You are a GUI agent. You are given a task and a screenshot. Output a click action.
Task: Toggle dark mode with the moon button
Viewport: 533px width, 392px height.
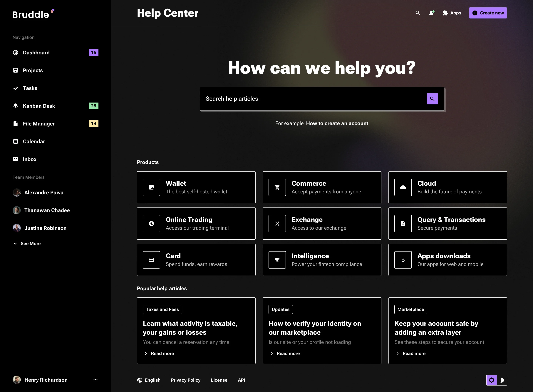pyautogui.click(x=502, y=380)
